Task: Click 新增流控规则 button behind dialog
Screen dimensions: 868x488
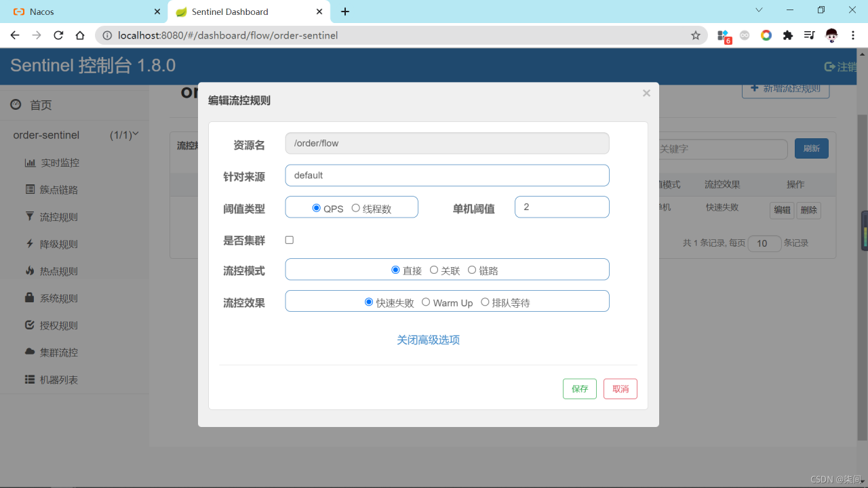Action: click(785, 89)
